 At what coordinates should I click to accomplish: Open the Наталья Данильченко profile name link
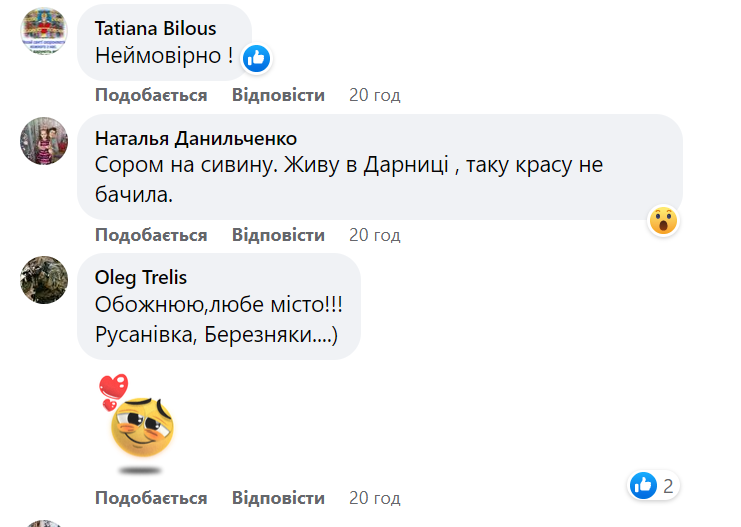point(195,138)
